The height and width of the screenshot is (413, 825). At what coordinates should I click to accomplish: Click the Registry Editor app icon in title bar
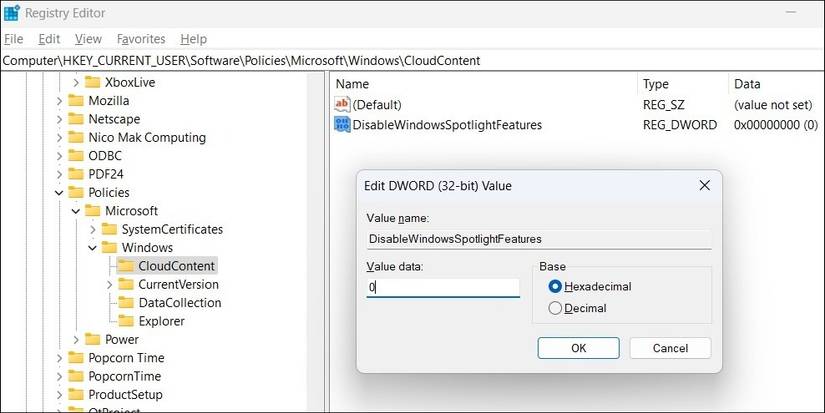(x=12, y=14)
